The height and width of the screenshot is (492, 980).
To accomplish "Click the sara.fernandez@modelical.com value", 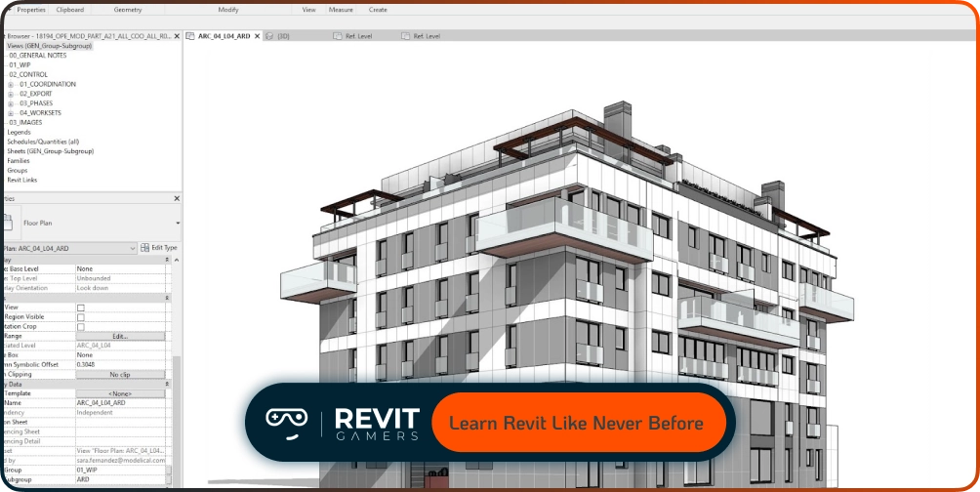I will click(120, 460).
